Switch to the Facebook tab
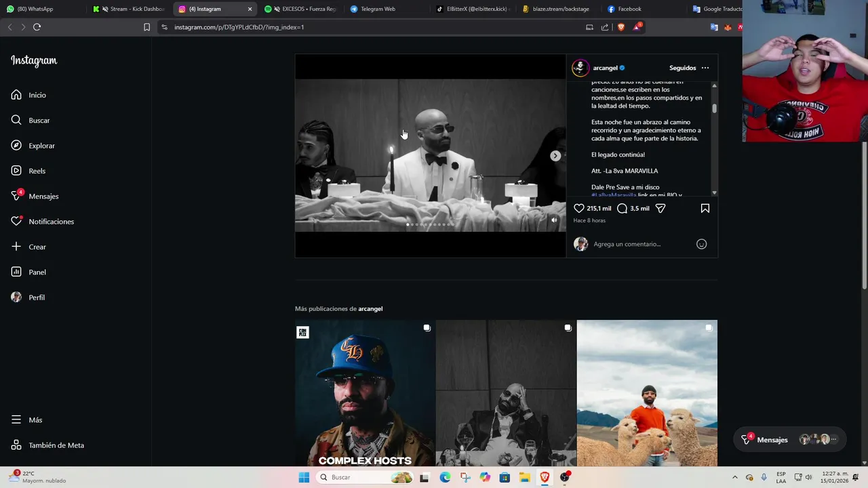Image resolution: width=868 pixels, height=488 pixels. 643,9
